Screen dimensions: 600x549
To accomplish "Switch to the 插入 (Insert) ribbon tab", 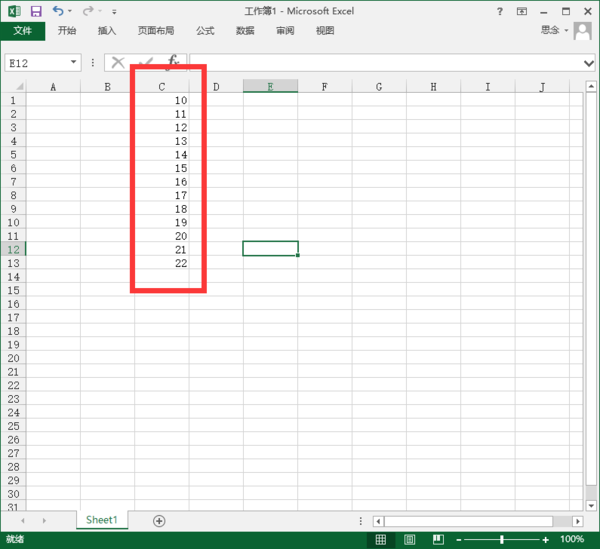I will click(x=107, y=31).
